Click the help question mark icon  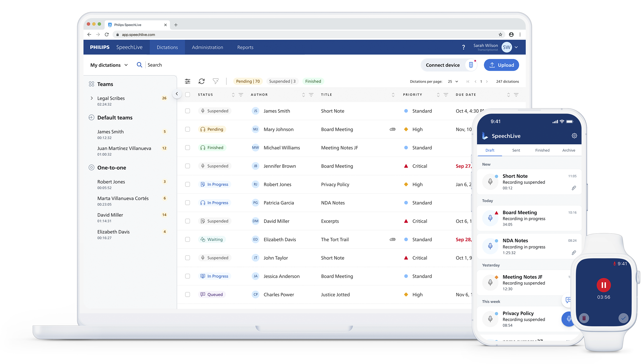pos(463,47)
